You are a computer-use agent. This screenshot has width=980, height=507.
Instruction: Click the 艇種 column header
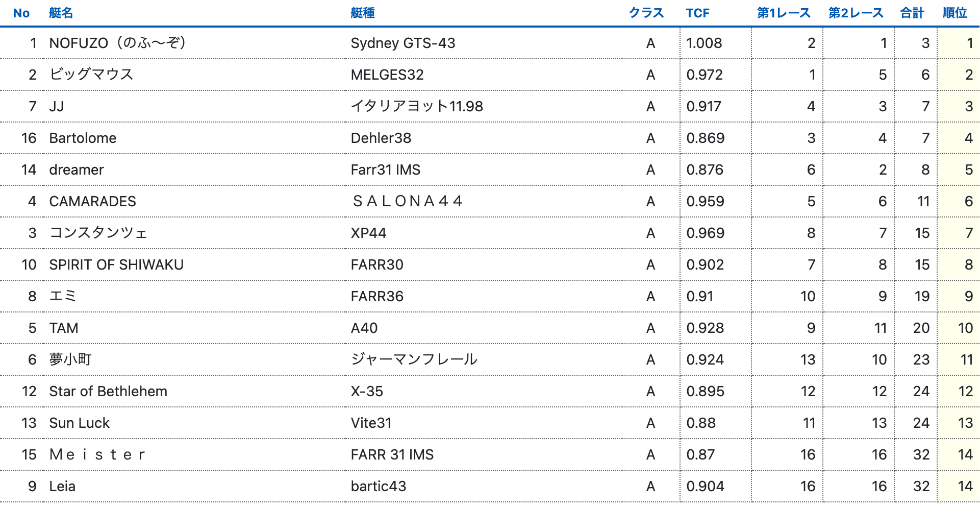(363, 13)
